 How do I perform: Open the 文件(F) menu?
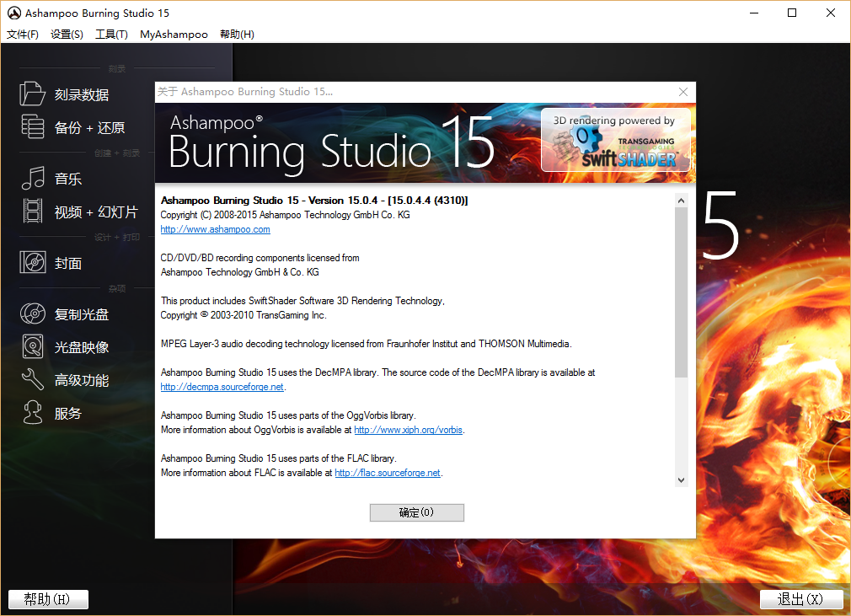pyautogui.click(x=23, y=35)
